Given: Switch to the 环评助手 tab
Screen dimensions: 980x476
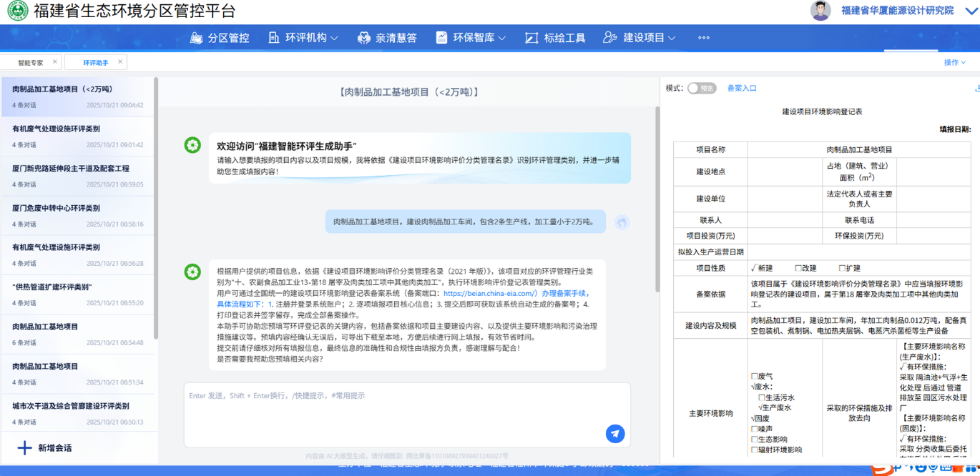Looking at the screenshot, I should [x=95, y=63].
